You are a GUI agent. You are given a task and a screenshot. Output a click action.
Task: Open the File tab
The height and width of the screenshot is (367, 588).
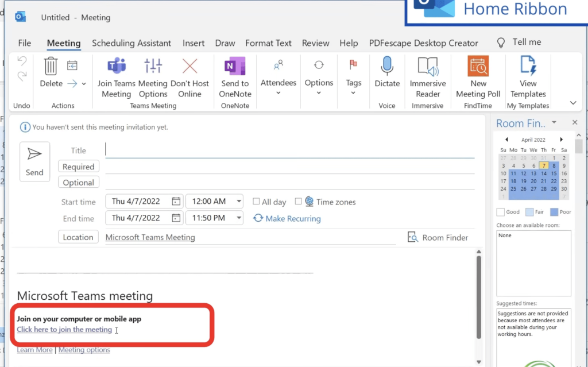coord(24,43)
